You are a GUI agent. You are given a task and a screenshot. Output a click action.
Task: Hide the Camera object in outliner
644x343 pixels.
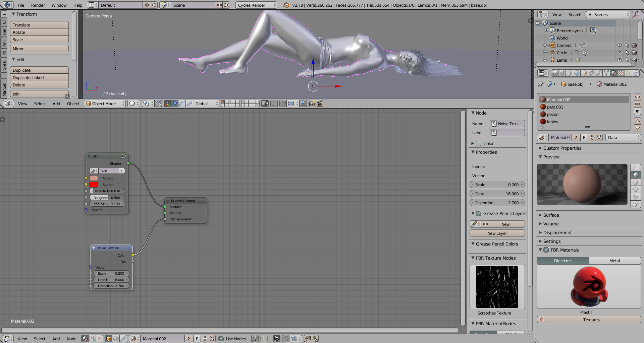pos(620,45)
